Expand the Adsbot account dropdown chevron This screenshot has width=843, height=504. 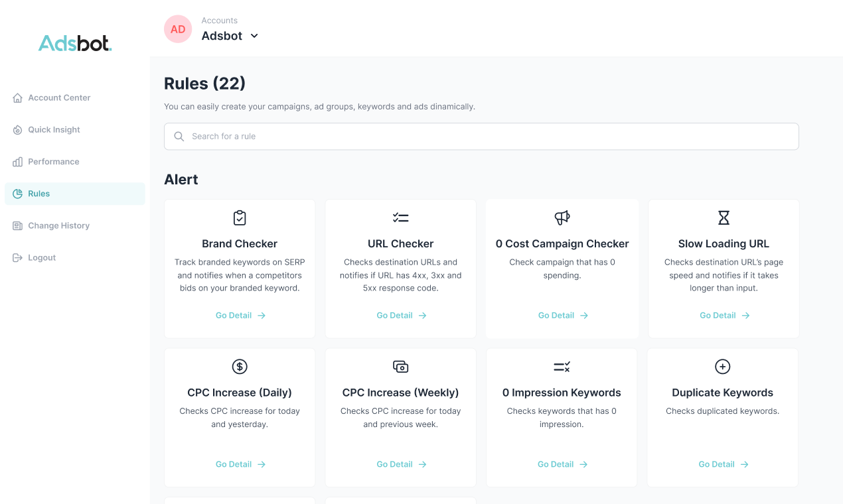tap(254, 36)
